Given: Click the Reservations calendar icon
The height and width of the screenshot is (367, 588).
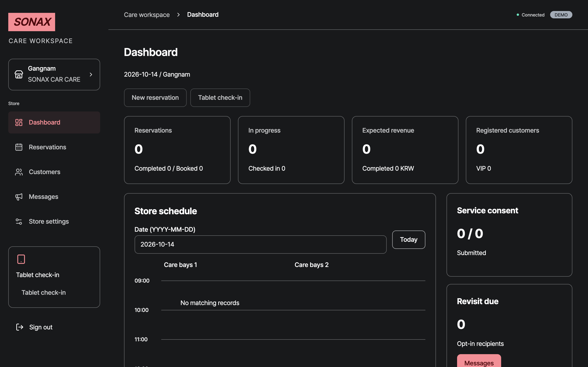Looking at the screenshot, I should coord(19,147).
